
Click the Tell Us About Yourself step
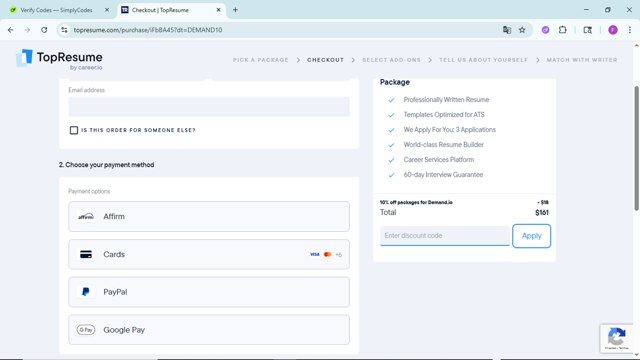(483, 60)
